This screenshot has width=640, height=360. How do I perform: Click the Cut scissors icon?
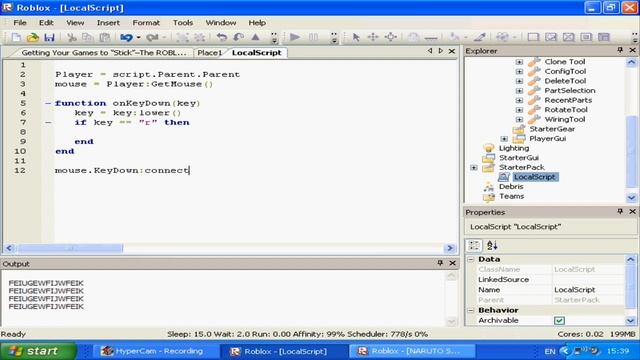click(72, 38)
